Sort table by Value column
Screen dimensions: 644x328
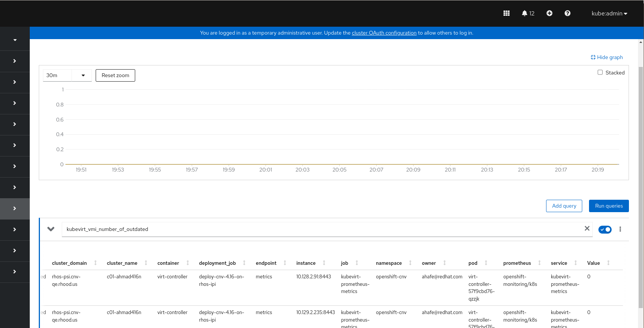point(598,263)
